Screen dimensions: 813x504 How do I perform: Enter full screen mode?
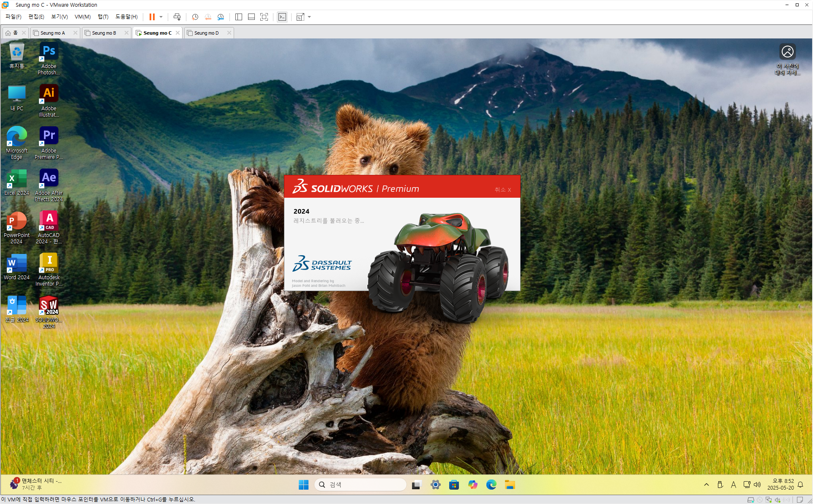[264, 17]
